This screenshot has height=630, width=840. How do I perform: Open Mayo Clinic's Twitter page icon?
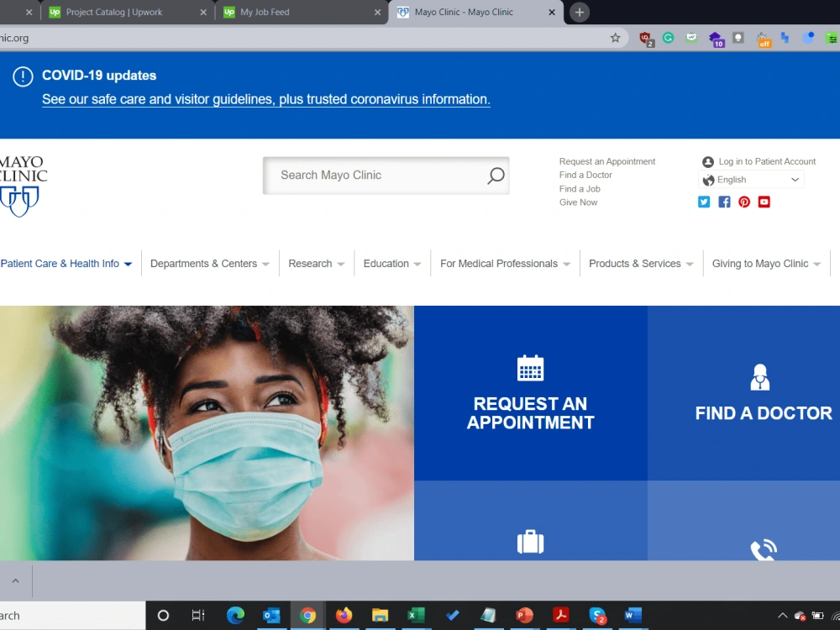pos(704,202)
